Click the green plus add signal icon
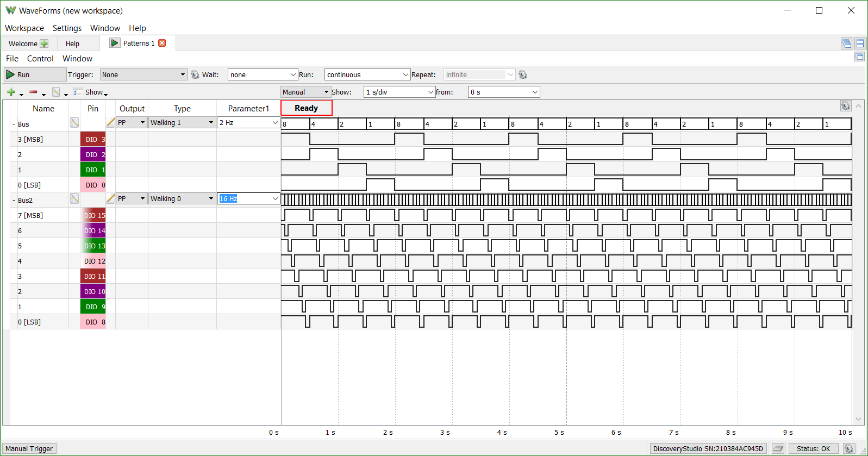The width and height of the screenshot is (868, 456). [x=11, y=92]
